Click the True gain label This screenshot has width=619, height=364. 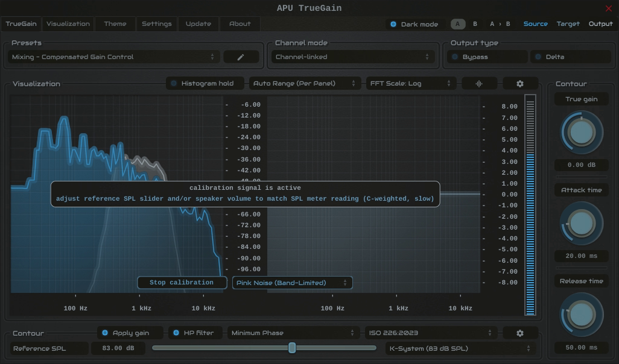pos(581,99)
